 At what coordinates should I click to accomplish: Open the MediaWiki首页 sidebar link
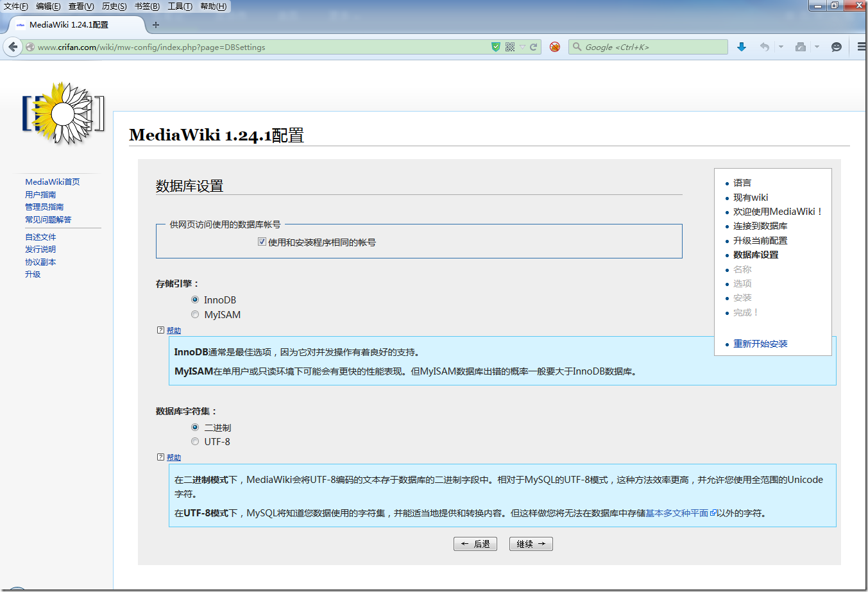tap(53, 182)
